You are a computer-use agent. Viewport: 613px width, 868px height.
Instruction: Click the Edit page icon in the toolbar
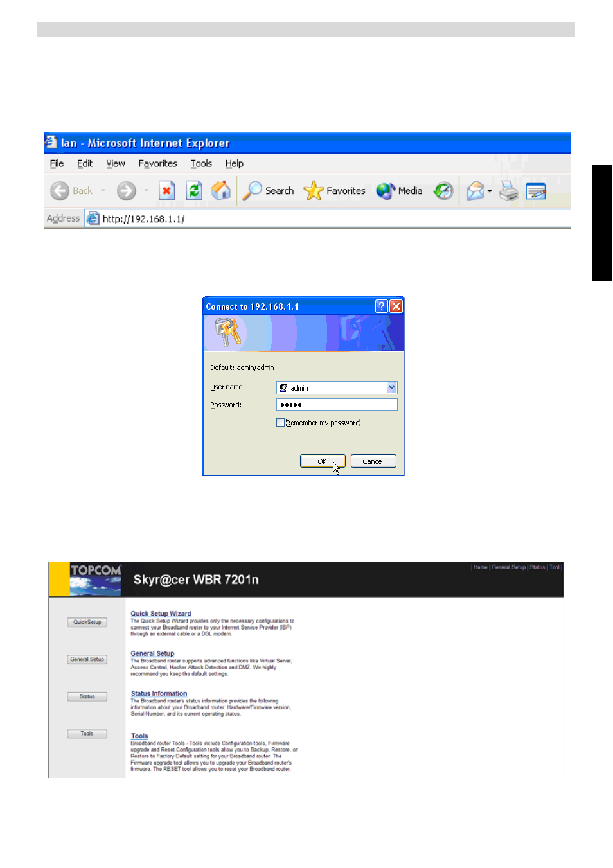pyautogui.click(x=536, y=191)
